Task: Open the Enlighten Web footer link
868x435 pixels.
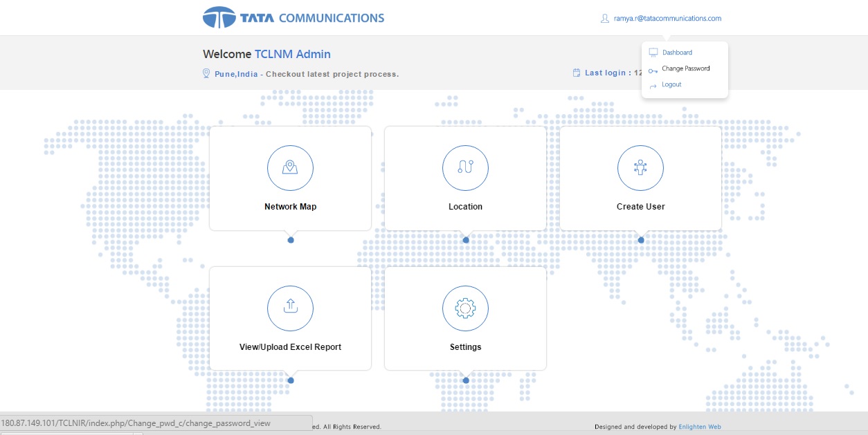Action: pyautogui.click(x=700, y=427)
